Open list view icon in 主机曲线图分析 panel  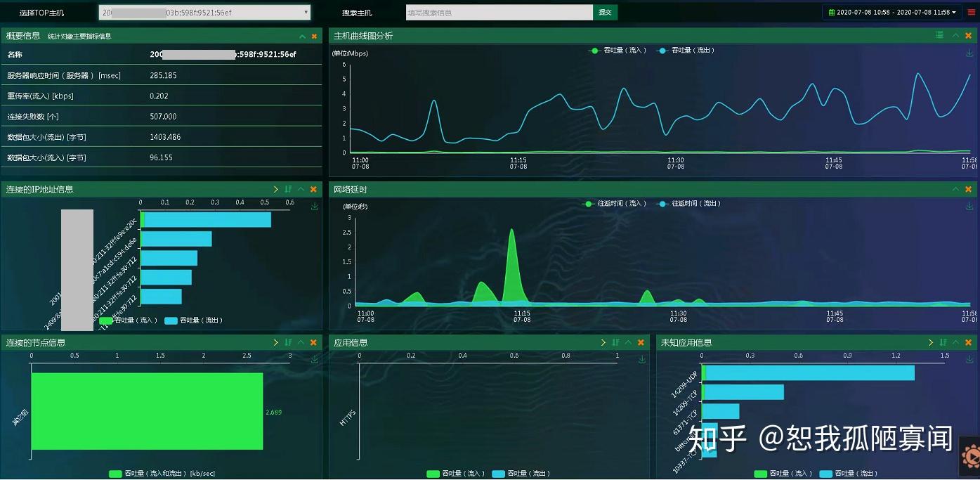tap(939, 35)
